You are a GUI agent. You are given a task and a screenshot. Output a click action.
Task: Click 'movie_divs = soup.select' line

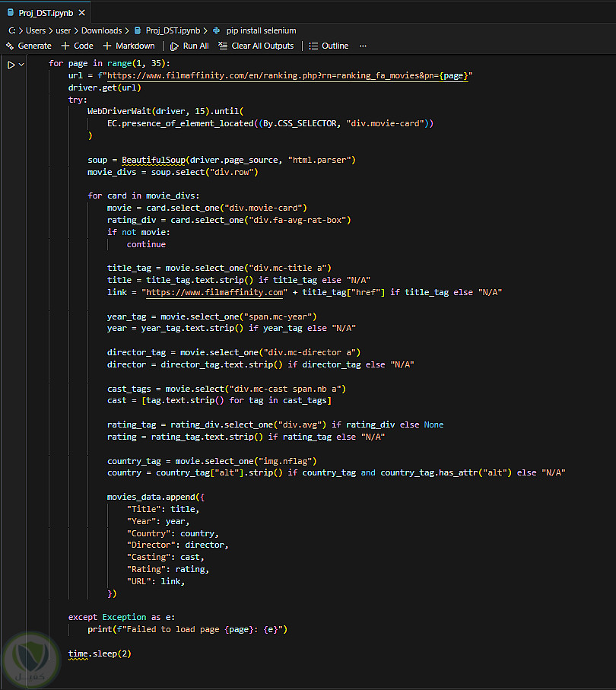pyautogui.click(x=173, y=172)
